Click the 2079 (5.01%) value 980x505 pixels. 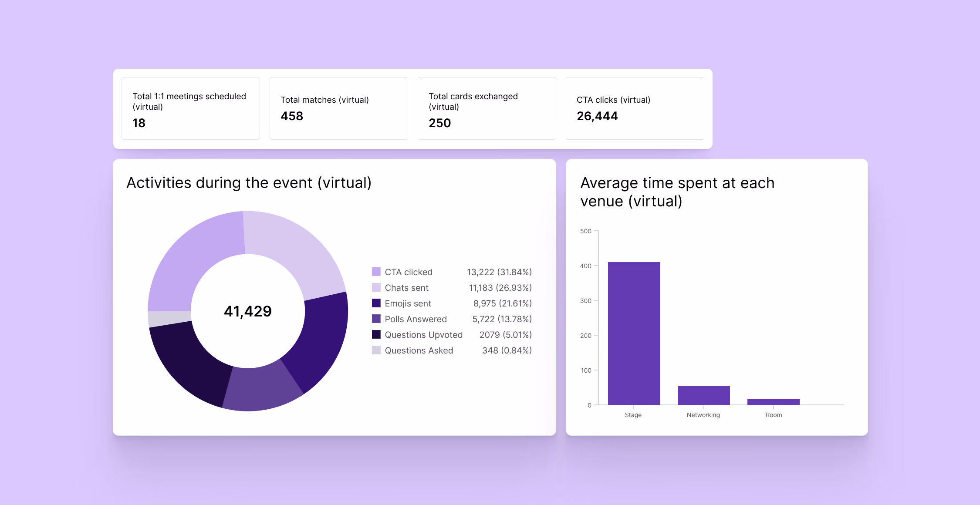506,335
